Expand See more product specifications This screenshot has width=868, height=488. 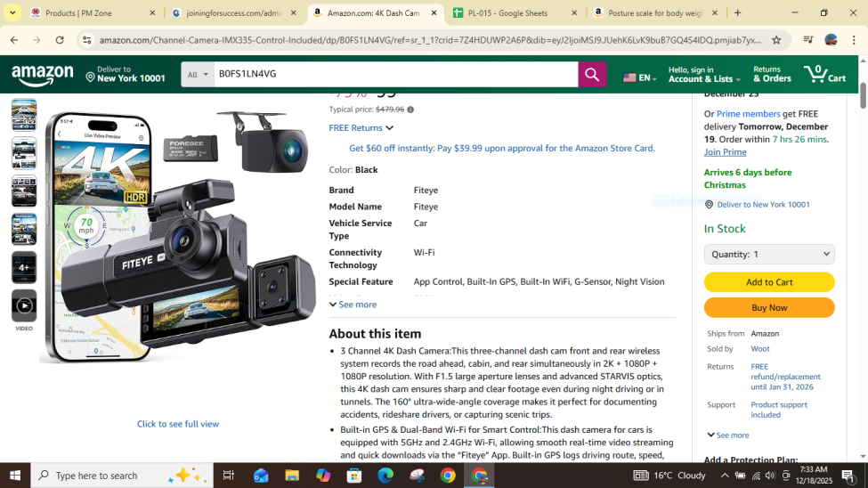point(353,305)
